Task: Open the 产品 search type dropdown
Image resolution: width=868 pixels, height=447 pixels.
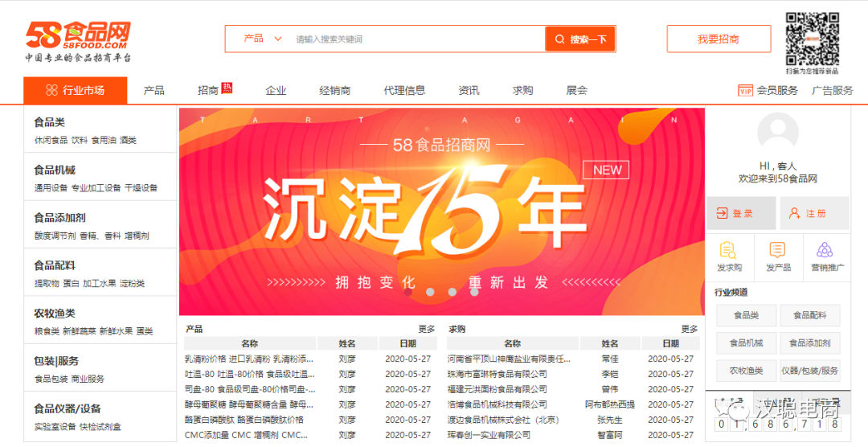Action: (263, 39)
